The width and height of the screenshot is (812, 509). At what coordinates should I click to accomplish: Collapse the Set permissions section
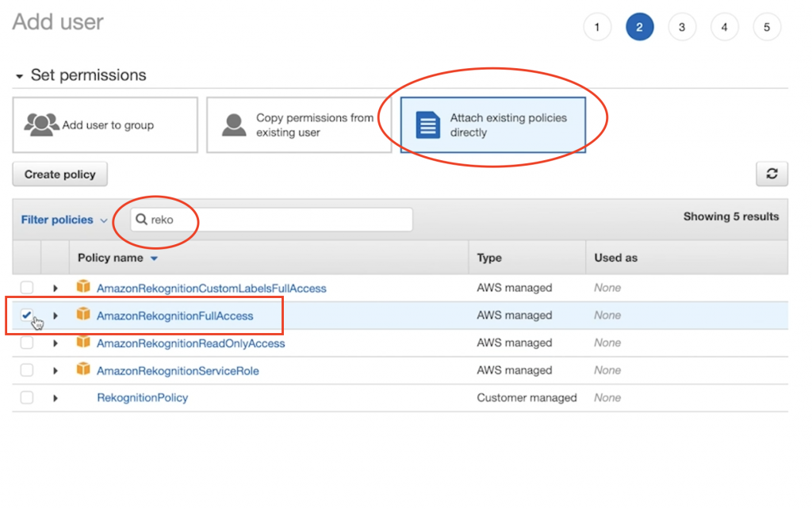pyautogui.click(x=20, y=76)
